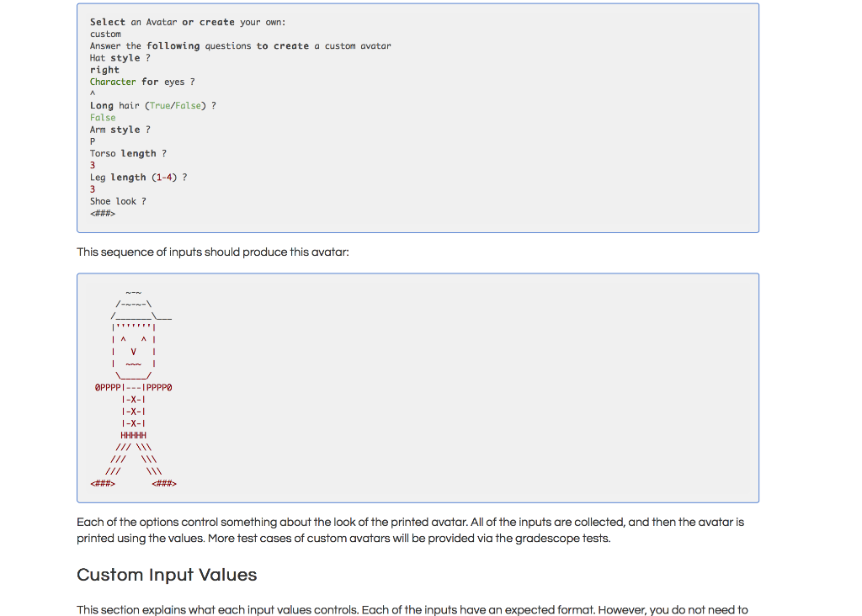Click the "Custom Input Values" heading
This screenshot has height=616, width=862.
[x=166, y=575]
